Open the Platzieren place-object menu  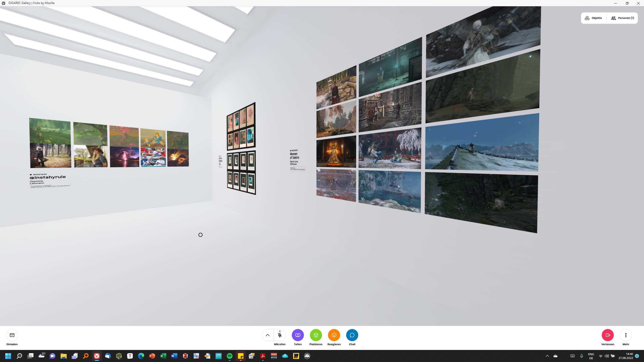tap(316, 335)
